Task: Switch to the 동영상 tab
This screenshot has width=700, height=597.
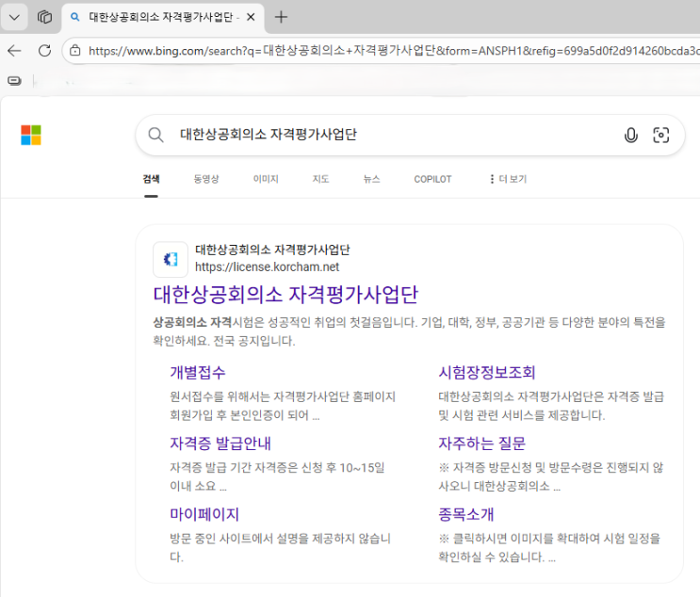Action: 206,179
